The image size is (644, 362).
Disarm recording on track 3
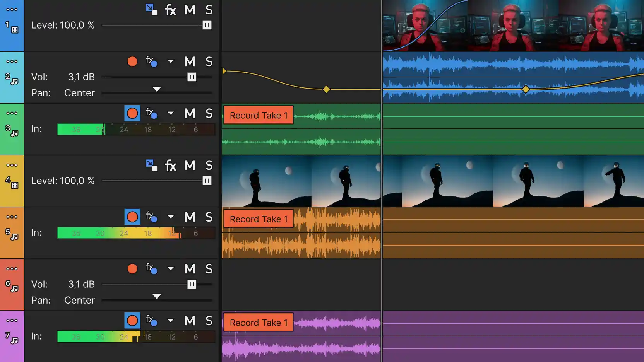132,113
